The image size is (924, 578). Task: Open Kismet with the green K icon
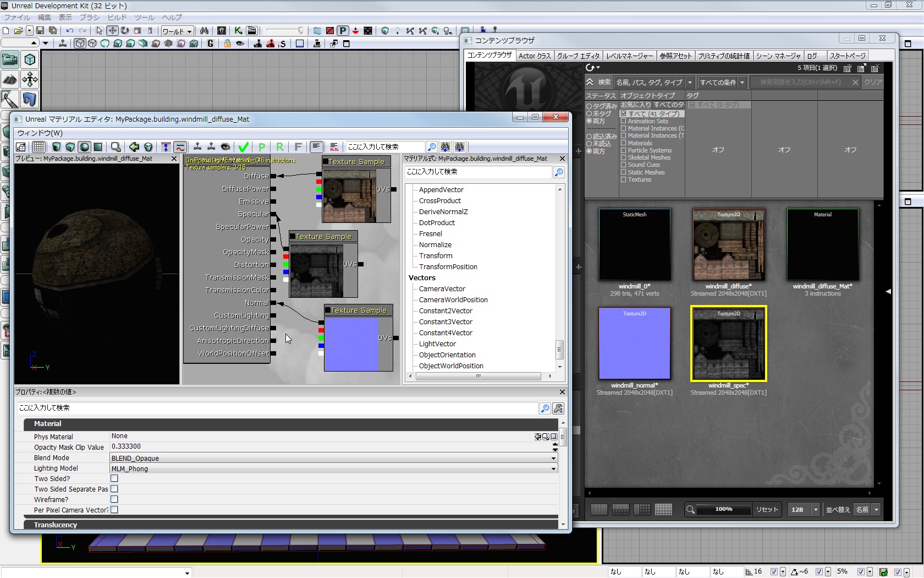point(238,31)
